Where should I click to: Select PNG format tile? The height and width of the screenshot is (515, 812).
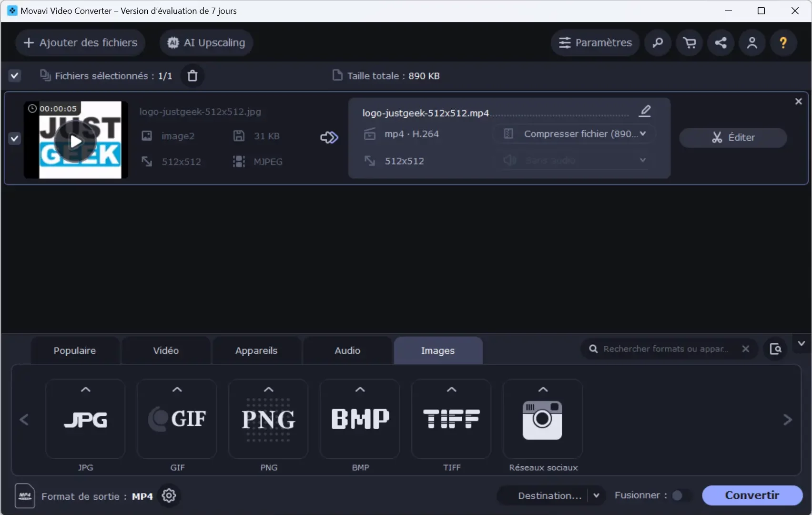[x=268, y=419]
